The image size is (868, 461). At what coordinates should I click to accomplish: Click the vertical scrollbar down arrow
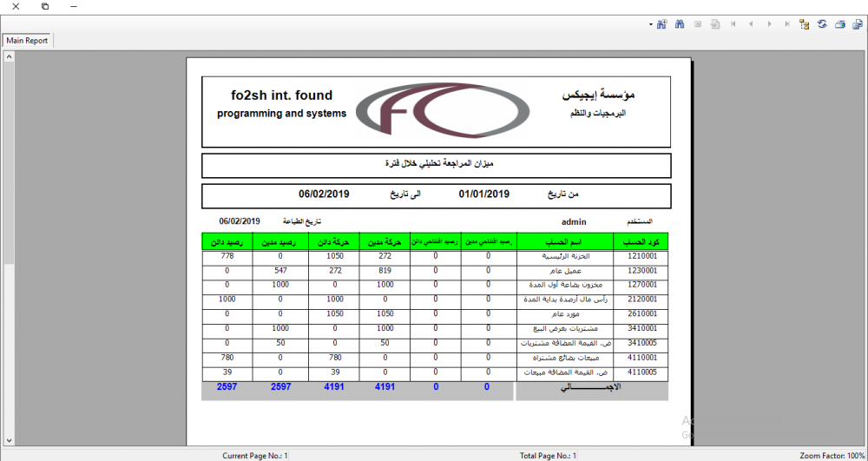tap(9, 440)
